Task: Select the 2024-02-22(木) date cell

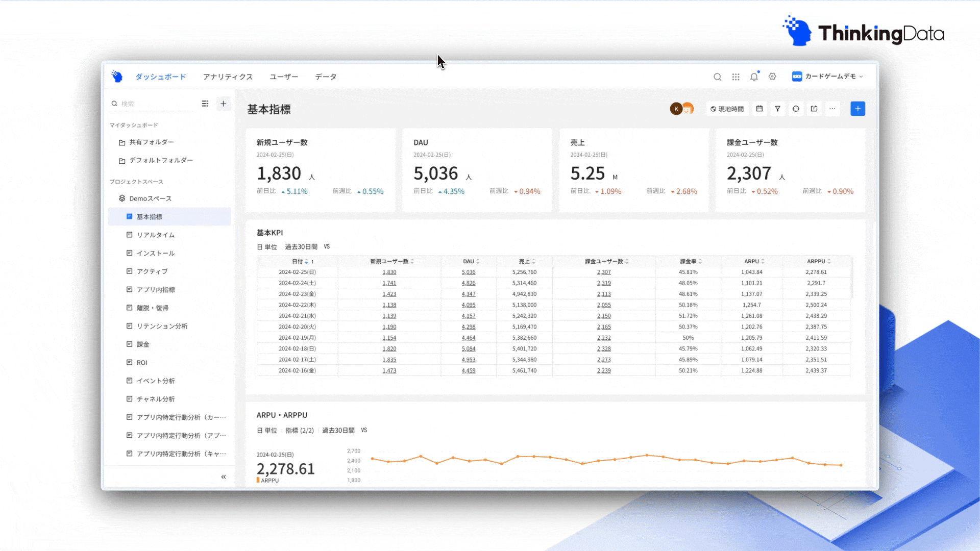Action: [297, 305]
